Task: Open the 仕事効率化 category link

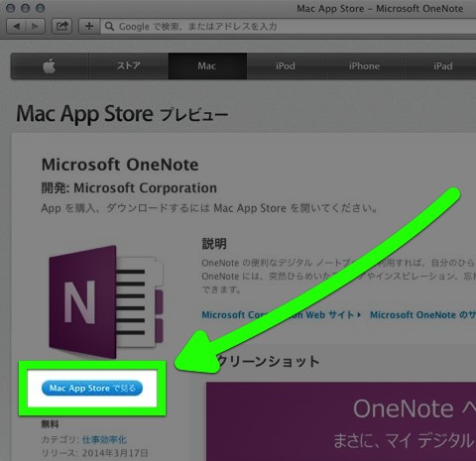Action: [x=104, y=439]
